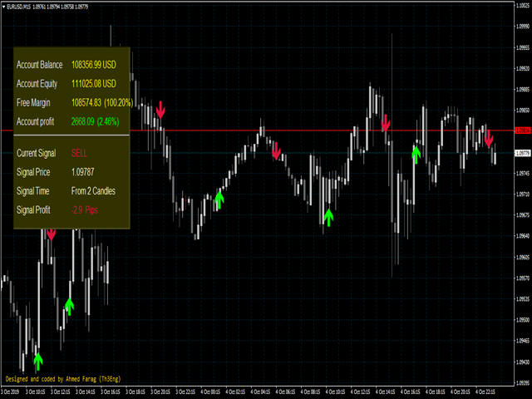Click the Account Balance label
This screenshot has width=532, height=399.
[39, 65]
